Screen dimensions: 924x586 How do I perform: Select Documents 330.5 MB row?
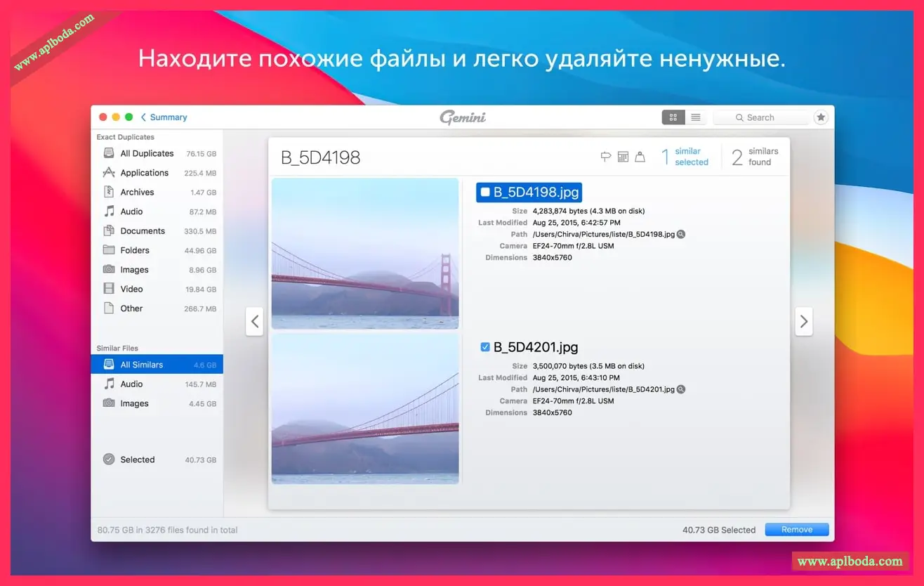(157, 230)
